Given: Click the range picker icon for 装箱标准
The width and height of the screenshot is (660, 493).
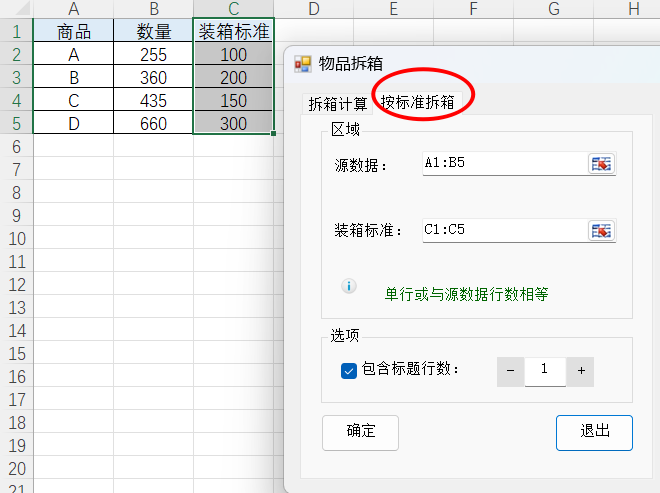Looking at the screenshot, I should 601,231.
